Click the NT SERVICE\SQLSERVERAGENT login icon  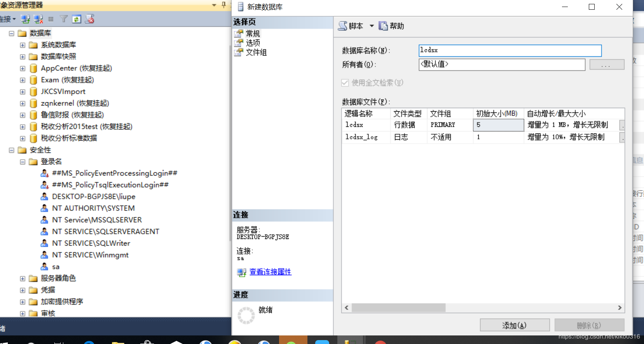point(45,232)
